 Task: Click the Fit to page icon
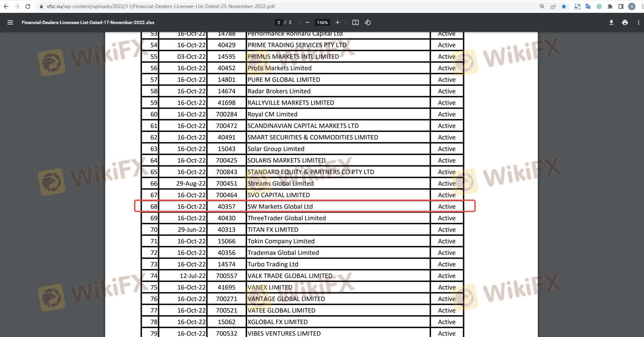click(x=355, y=22)
